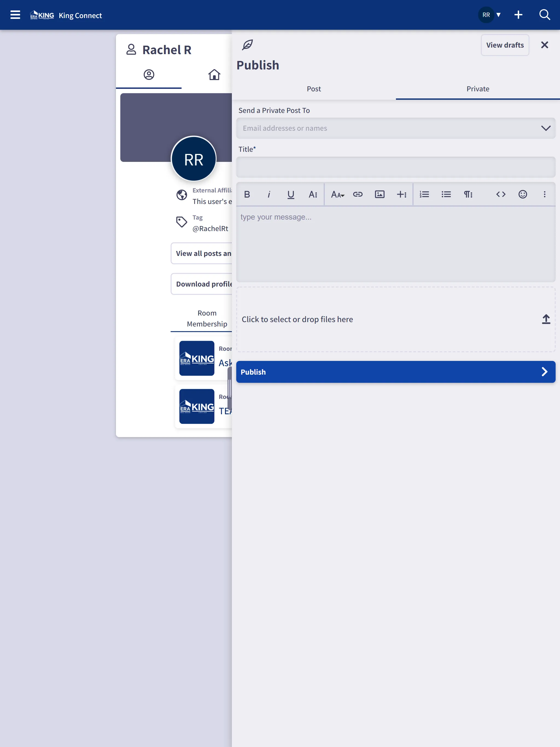
Task: Select the Room Membership tab
Action: coord(207,319)
